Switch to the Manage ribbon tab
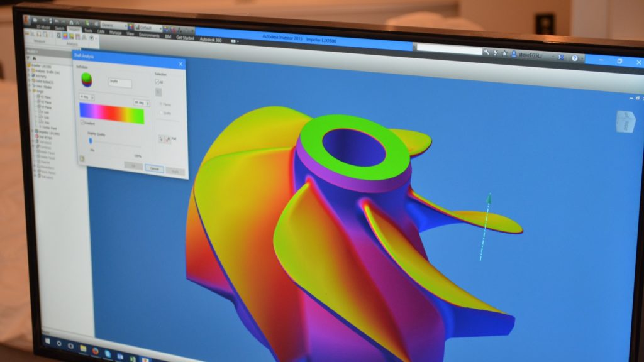Image resolution: width=644 pixels, height=362 pixels. 116,33
